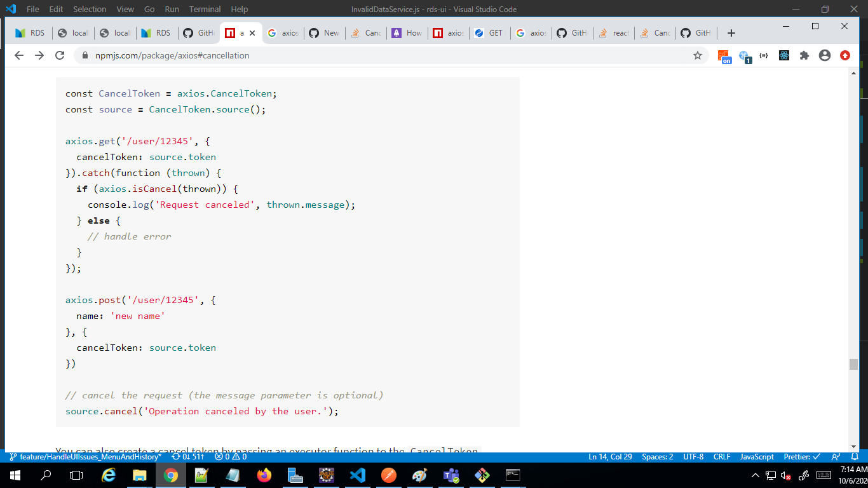The image size is (868, 488).
Task: Open the OneTab extension icon
Action: (745, 55)
